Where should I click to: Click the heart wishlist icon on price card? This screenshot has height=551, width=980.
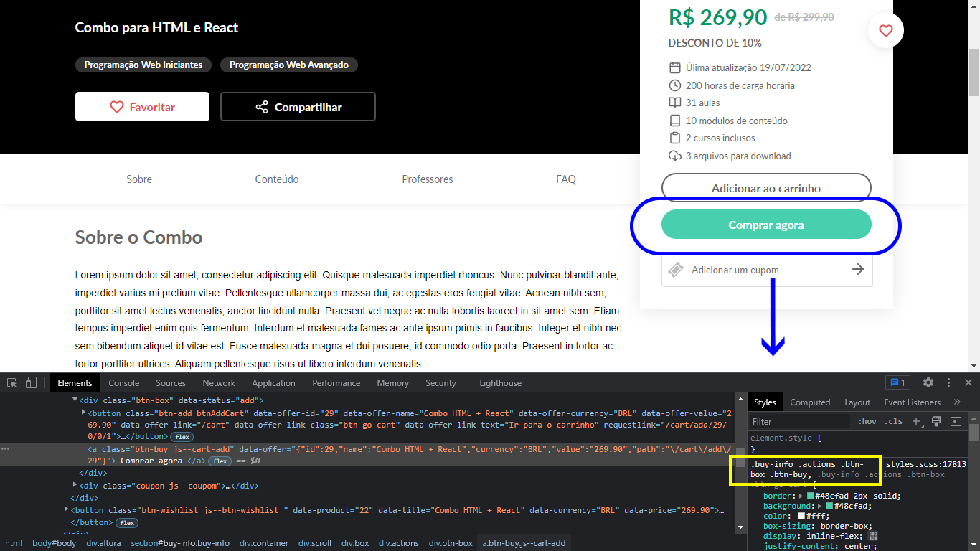tap(886, 31)
